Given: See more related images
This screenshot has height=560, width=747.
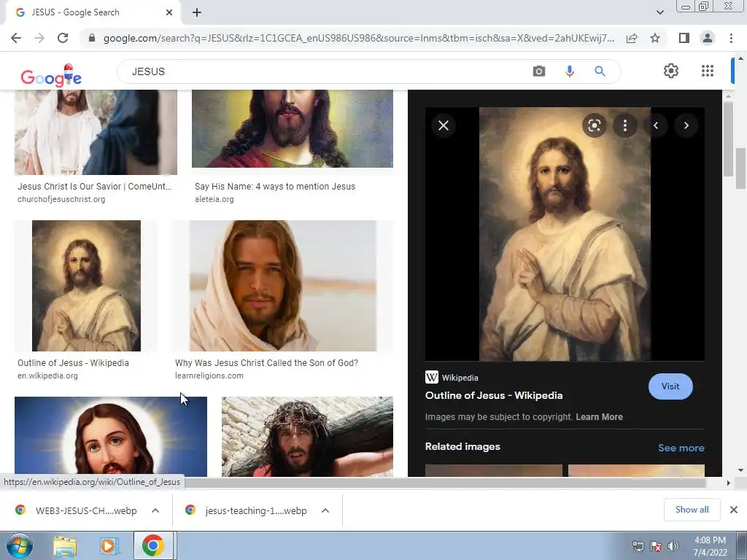Looking at the screenshot, I should point(681,448).
